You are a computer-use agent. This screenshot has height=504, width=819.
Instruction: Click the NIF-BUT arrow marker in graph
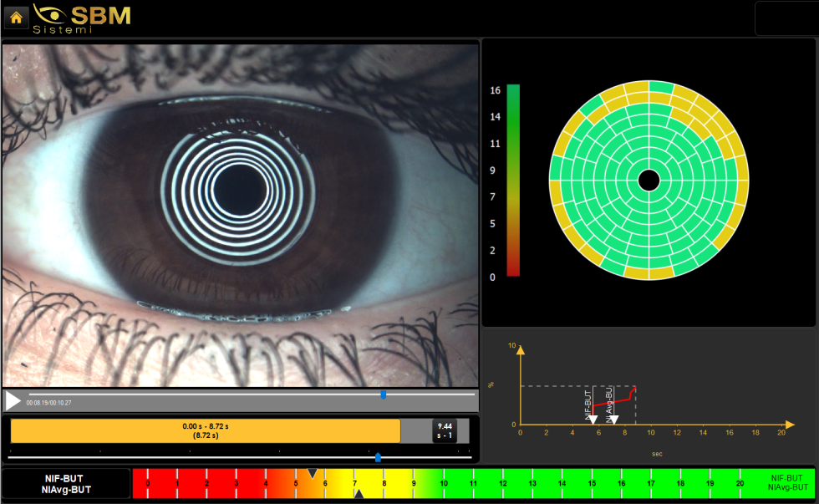click(x=593, y=419)
